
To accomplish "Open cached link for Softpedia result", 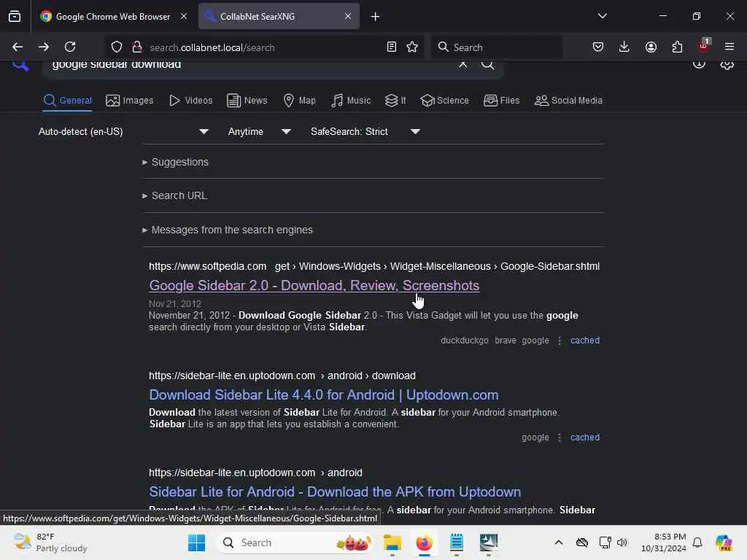I will point(585,341).
